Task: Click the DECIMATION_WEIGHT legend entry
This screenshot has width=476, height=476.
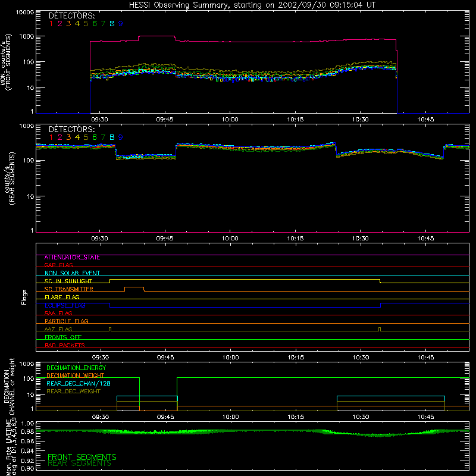Action: (x=76, y=375)
